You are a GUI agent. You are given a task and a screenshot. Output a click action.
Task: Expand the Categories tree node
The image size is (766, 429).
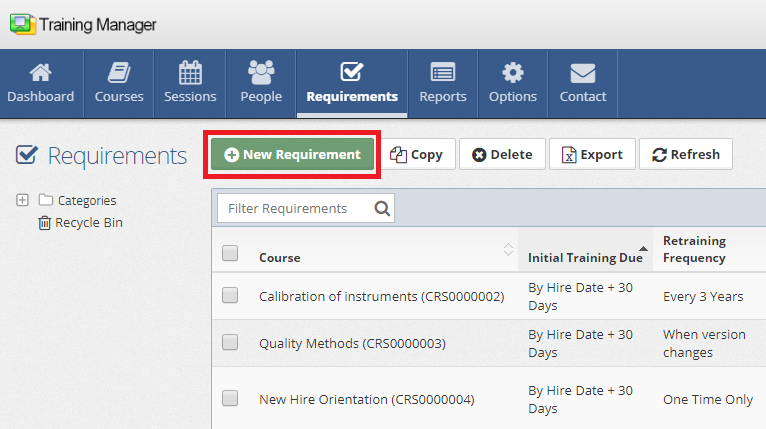(22, 200)
